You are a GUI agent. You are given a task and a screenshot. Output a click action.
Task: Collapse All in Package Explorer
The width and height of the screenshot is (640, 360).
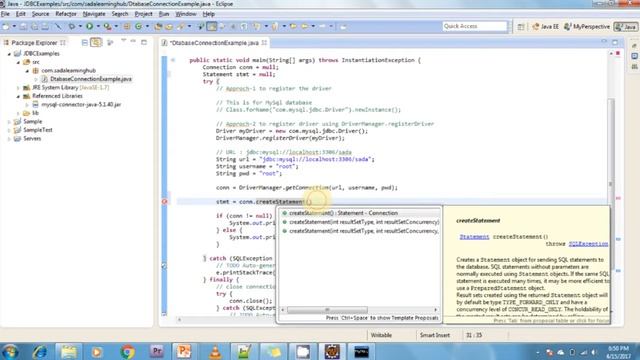[84, 42]
